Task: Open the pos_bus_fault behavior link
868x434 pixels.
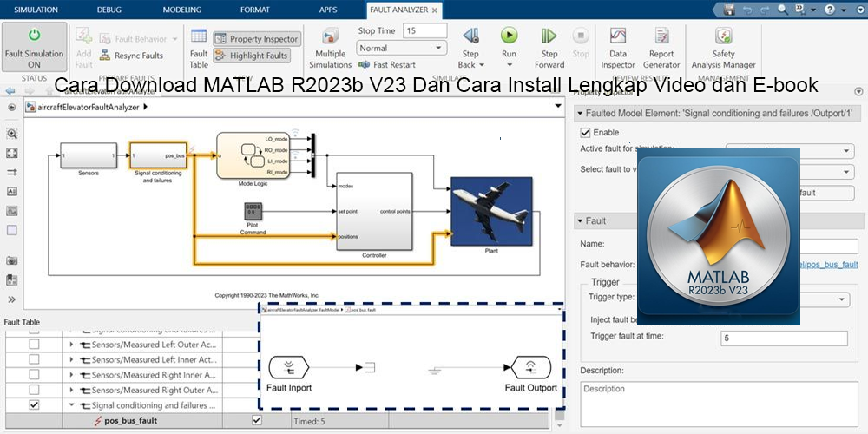Action: (829, 265)
